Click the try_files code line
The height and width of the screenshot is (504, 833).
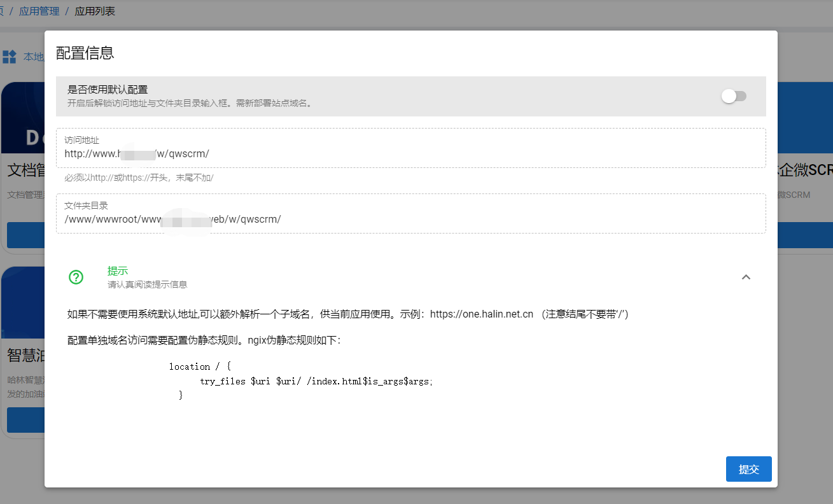click(x=316, y=381)
